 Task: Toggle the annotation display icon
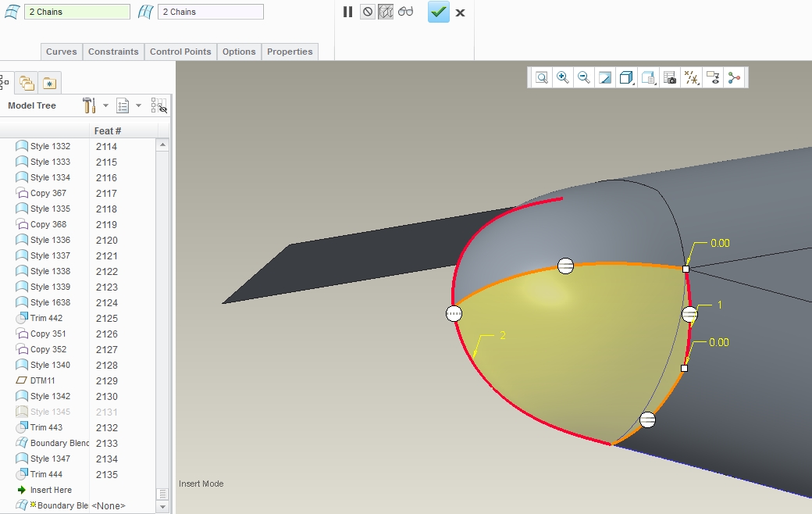(713, 77)
